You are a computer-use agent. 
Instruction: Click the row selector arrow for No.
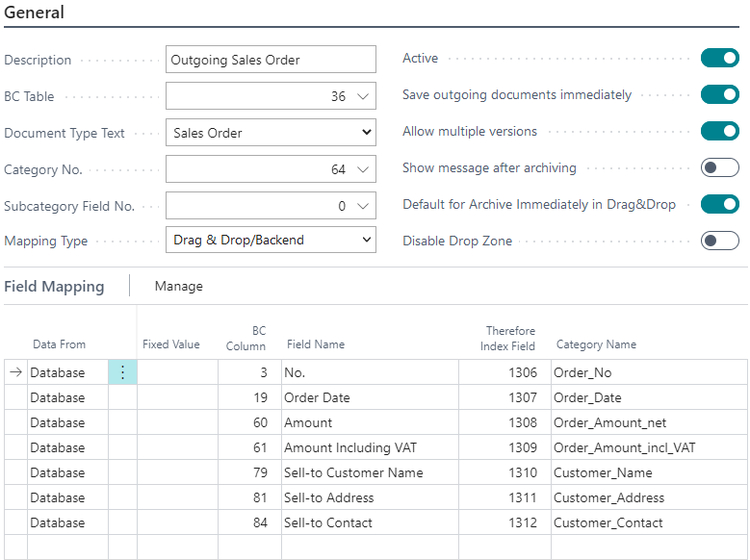point(15,372)
